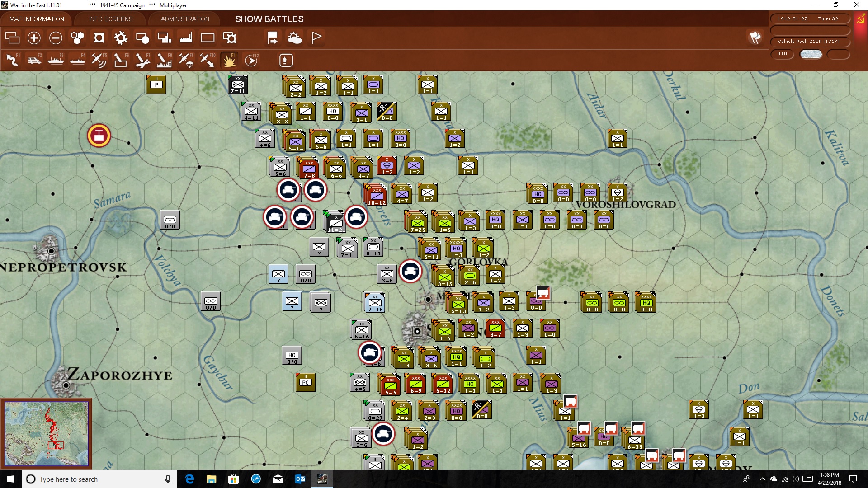Toggle the plain rectangle map icon

coord(208,38)
